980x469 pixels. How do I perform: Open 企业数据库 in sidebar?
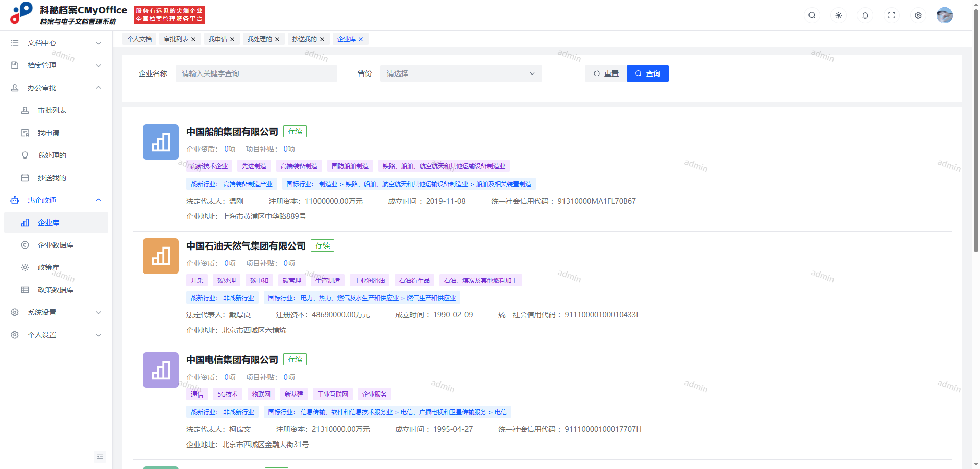pos(56,245)
